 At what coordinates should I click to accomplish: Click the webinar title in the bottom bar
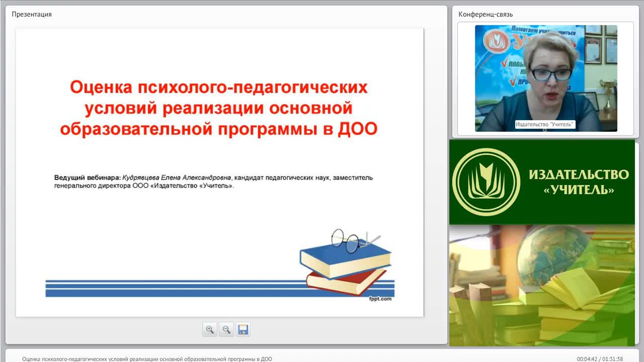[147, 359]
